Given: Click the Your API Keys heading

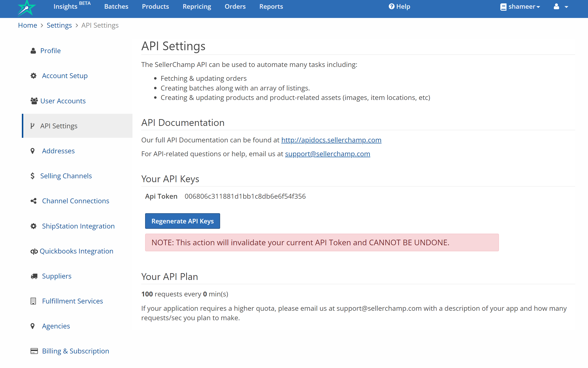Looking at the screenshot, I should (170, 179).
